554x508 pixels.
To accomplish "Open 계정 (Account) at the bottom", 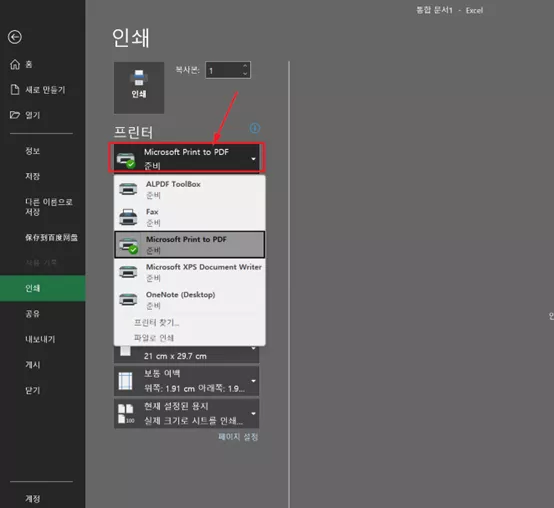I will click(33, 498).
